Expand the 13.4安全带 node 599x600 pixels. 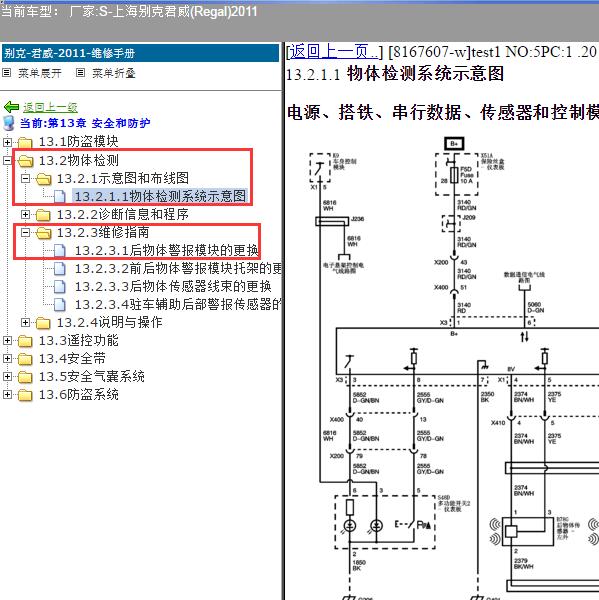pyautogui.click(x=7, y=359)
